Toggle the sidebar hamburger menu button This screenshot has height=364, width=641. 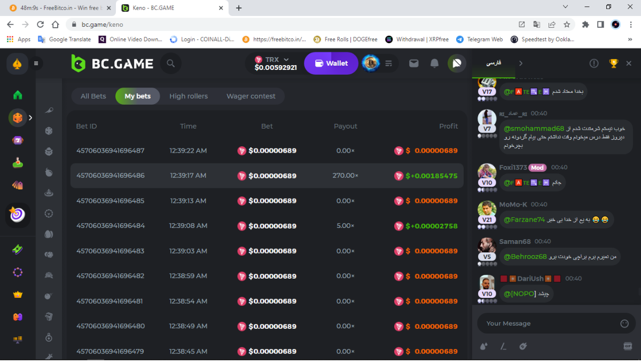pyautogui.click(x=36, y=64)
